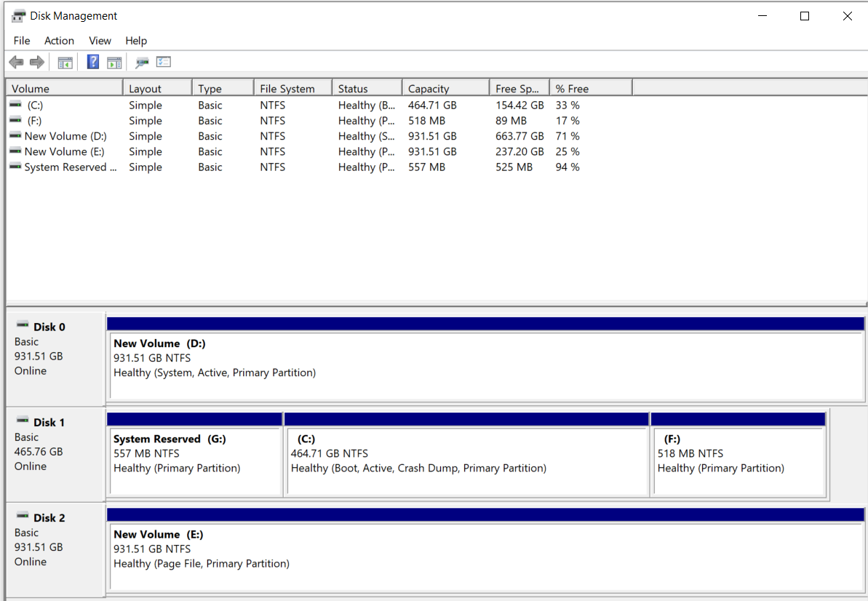Screen dimensions: 868x601
Task: Click the Disk 1 drive icon
Action: point(22,421)
